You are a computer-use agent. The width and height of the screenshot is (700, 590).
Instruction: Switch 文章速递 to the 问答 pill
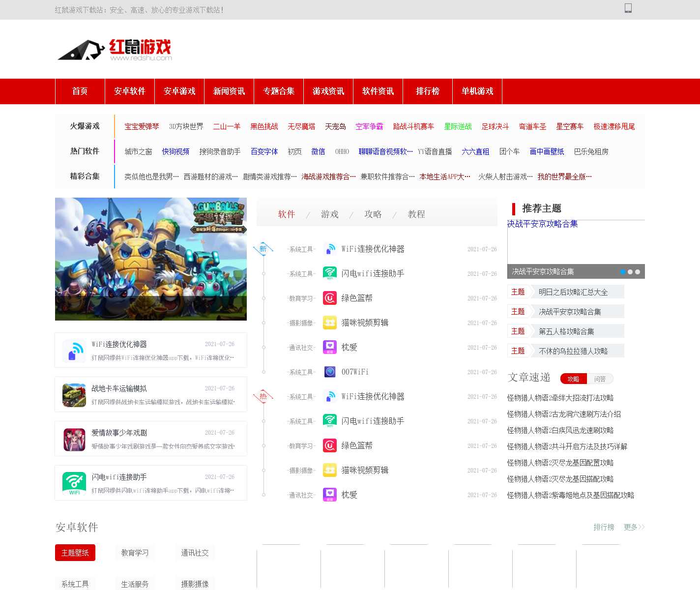click(x=600, y=379)
